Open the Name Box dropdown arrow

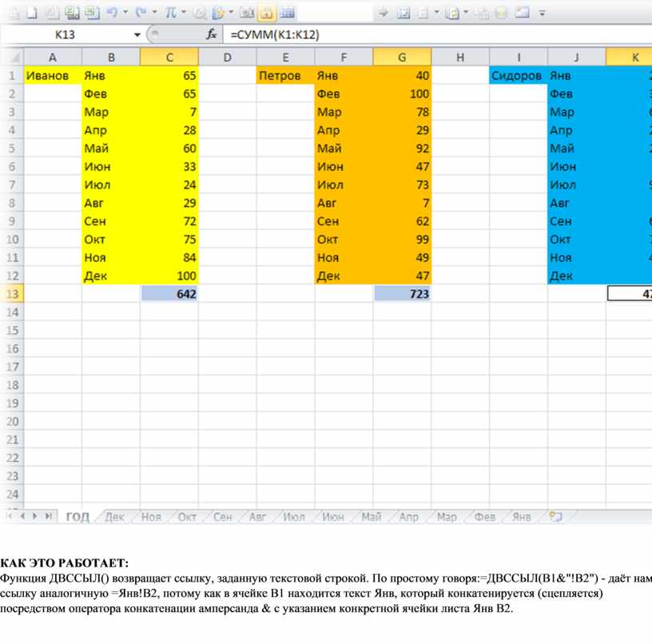[x=137, y=34]
